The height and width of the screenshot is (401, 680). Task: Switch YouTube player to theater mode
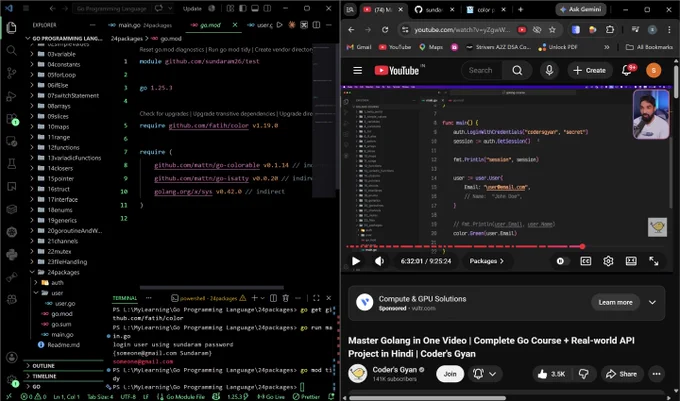pyautogui.click(x=631, y=261)
